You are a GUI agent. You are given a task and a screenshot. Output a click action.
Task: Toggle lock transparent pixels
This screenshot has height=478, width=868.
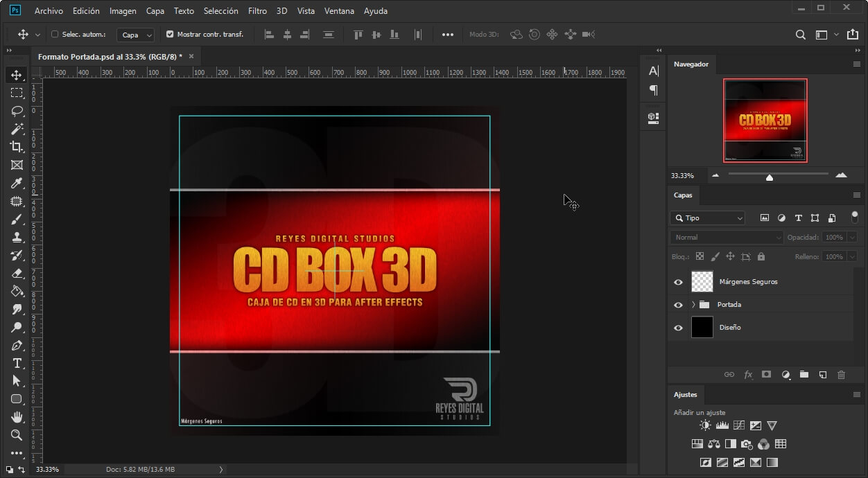700,256
